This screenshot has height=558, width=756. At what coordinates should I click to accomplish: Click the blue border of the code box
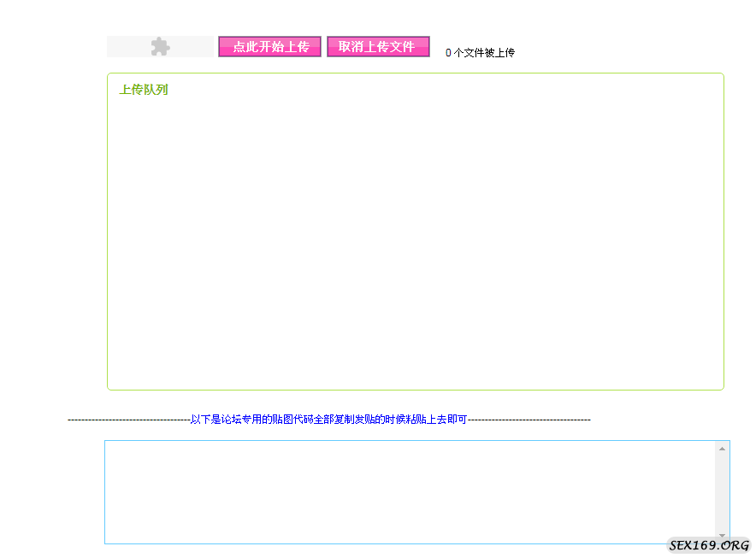click(103, 491)
